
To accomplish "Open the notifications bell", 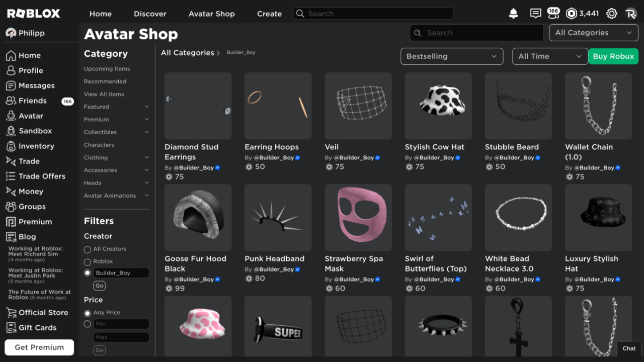I will pyautogui.click(x=513, y=14).
